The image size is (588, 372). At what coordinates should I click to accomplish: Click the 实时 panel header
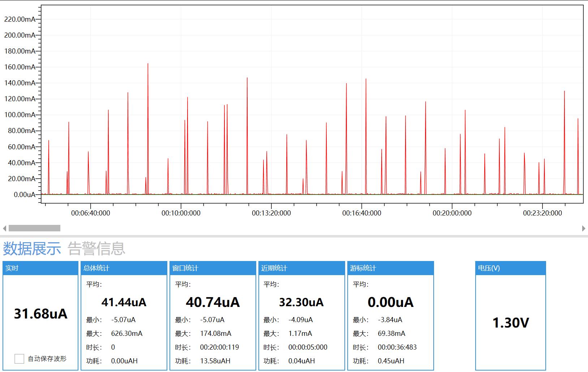click(40, 268)
